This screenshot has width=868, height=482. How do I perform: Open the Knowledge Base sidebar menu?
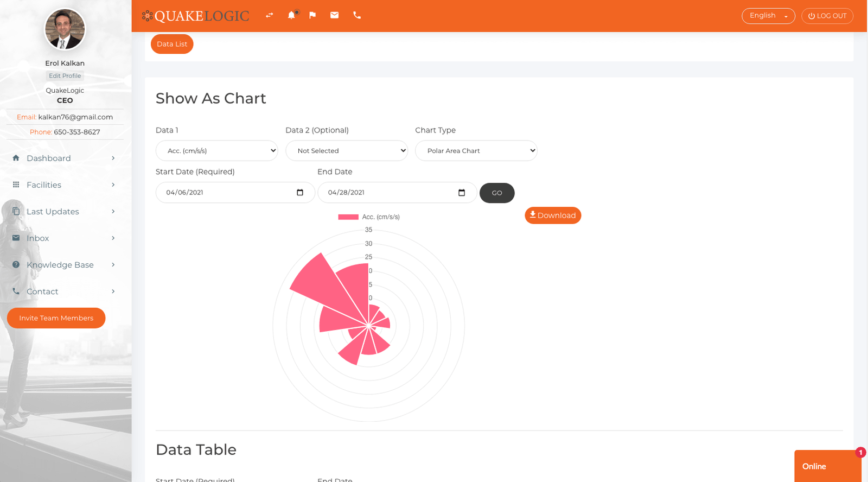pos(65,265)
